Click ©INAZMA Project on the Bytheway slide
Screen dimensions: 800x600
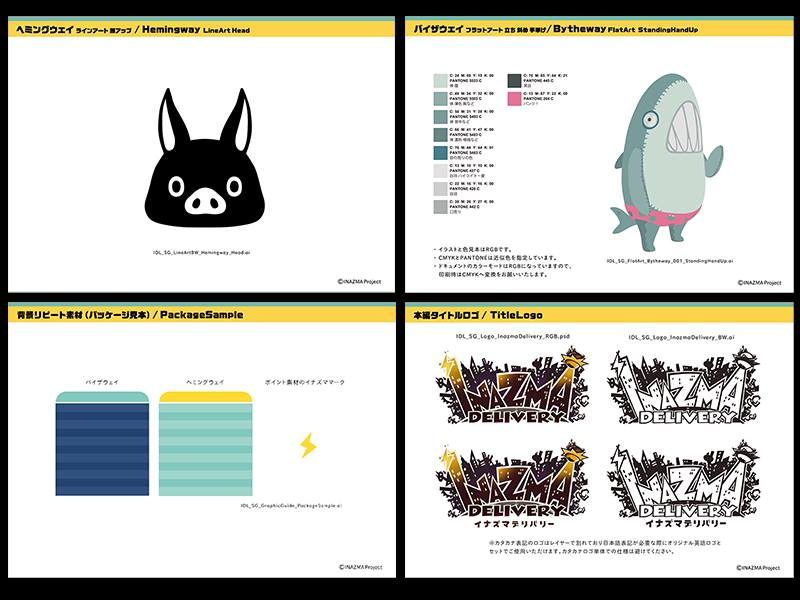759,282
